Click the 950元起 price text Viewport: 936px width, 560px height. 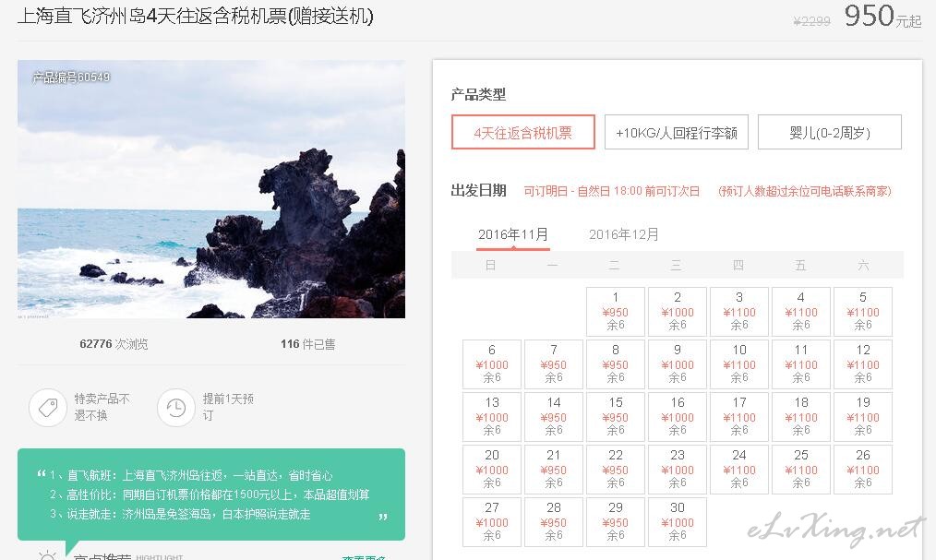(x=882, y=16)
